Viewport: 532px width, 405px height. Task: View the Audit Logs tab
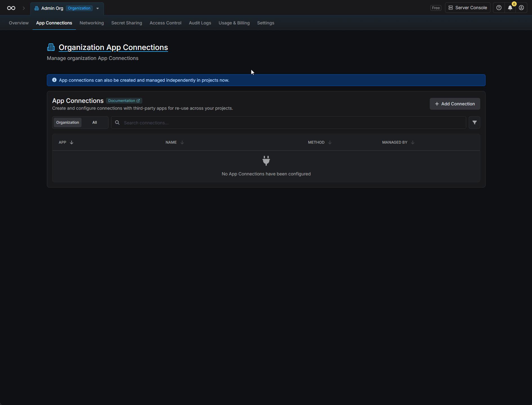pyautogui.click(x=200, y=23)
